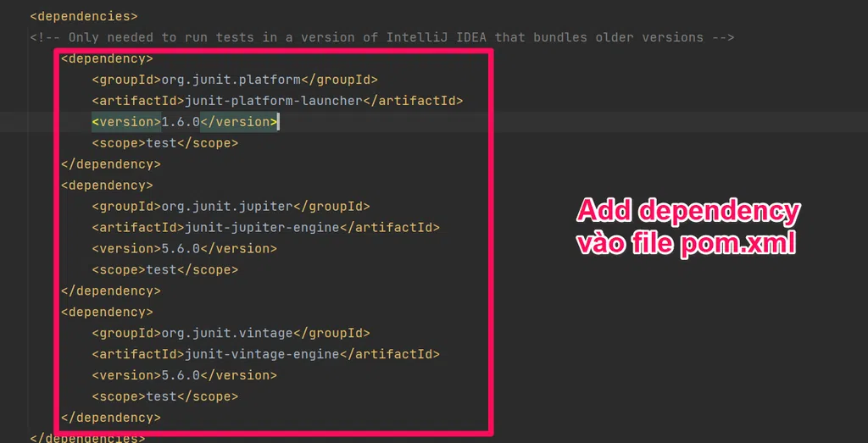Click scope line of the jupiter dependency
868x443 pixels.
(x=164, y=269)
